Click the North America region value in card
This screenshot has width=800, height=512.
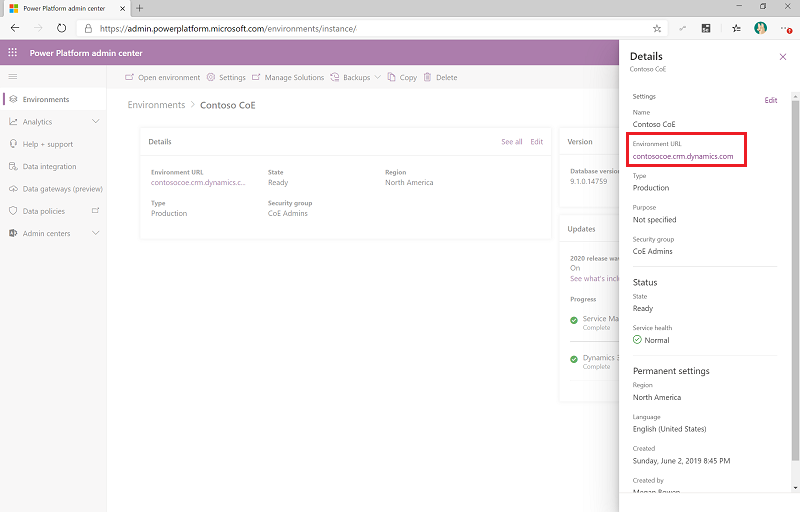click(x=409, y=182)
